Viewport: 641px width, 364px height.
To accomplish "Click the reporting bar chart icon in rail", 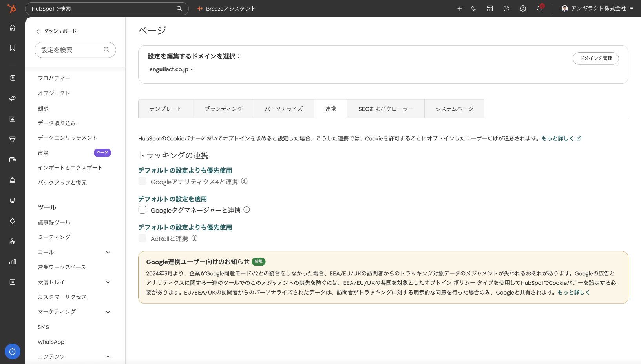I will click(x=13, y=262).
